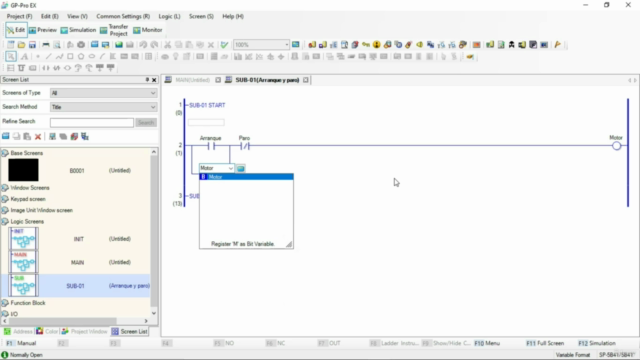This screenshot has height=360, width=640.
Task: Click the Delete X icon in main toolbar
Action: click(x=211, y=44)
